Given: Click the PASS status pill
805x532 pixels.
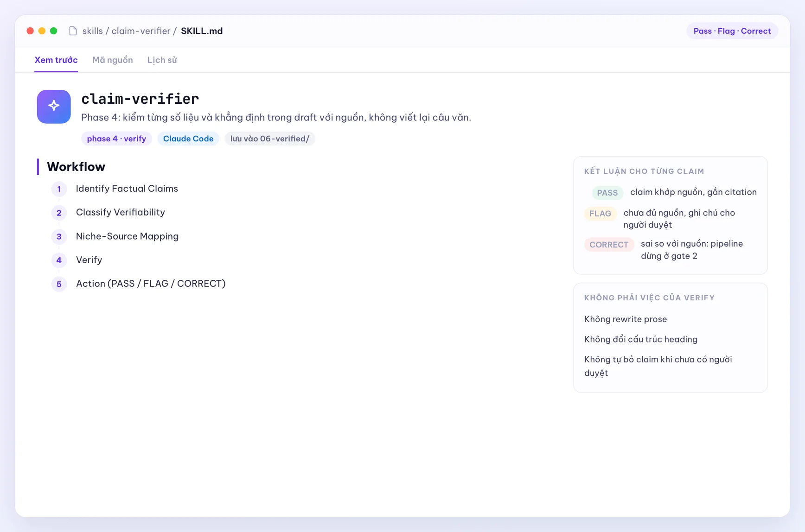Looking at the screenshot, I should tap(607, 193).
